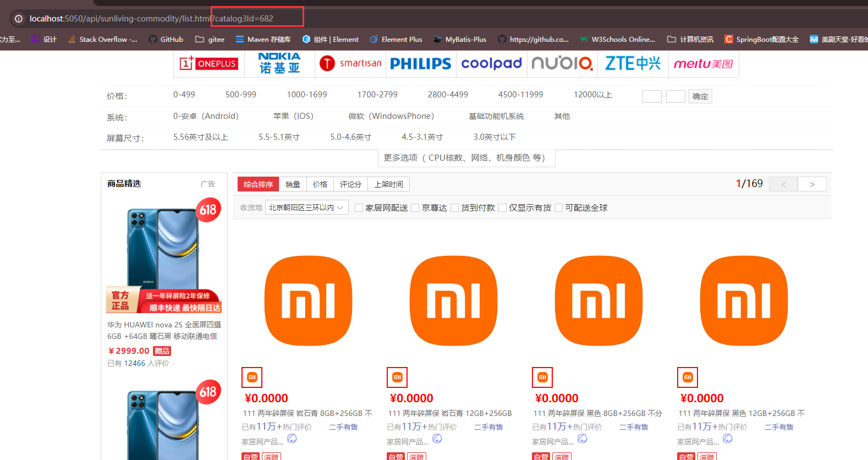Filter price range 500-999
This screenshot has height=460, width=868.
pos(241,95)
